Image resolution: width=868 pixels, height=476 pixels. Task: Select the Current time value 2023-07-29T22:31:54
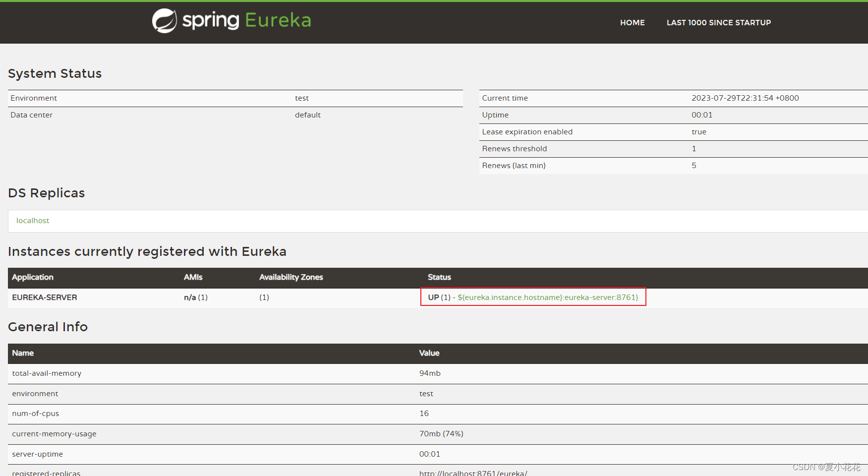745,98
